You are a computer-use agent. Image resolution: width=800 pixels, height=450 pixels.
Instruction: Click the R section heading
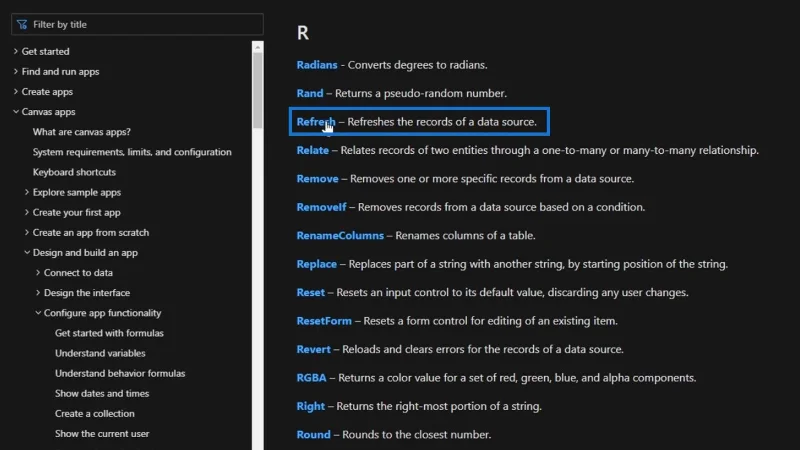[x=303, y=33]
